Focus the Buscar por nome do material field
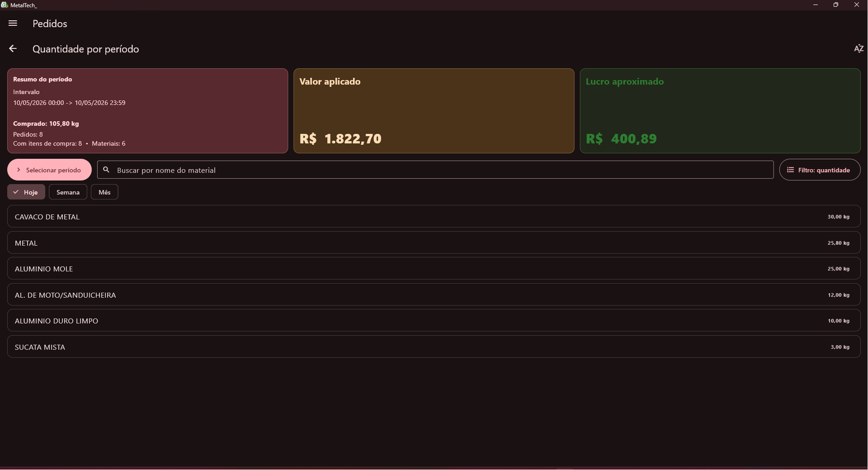This screenshot has height=470, width=868. (x=435, y=170)
